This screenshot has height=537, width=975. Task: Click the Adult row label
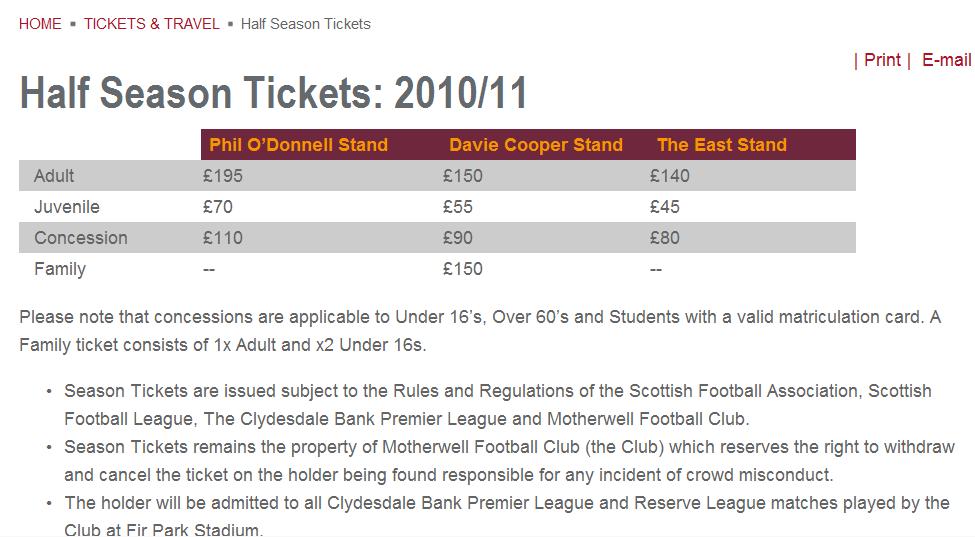pyautogui.click(x=54, y=176)
